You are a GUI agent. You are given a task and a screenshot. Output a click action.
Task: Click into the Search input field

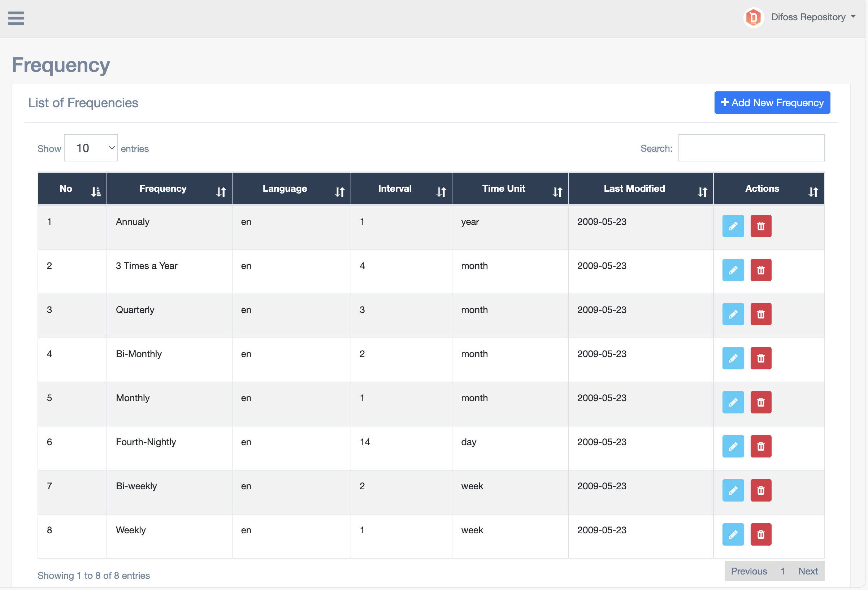751,148
